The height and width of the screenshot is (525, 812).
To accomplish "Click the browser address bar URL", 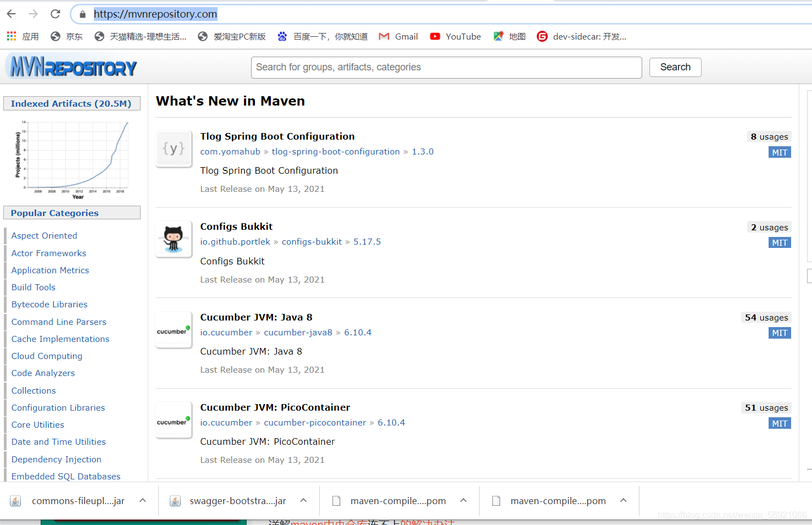I will tap(155, 14).
